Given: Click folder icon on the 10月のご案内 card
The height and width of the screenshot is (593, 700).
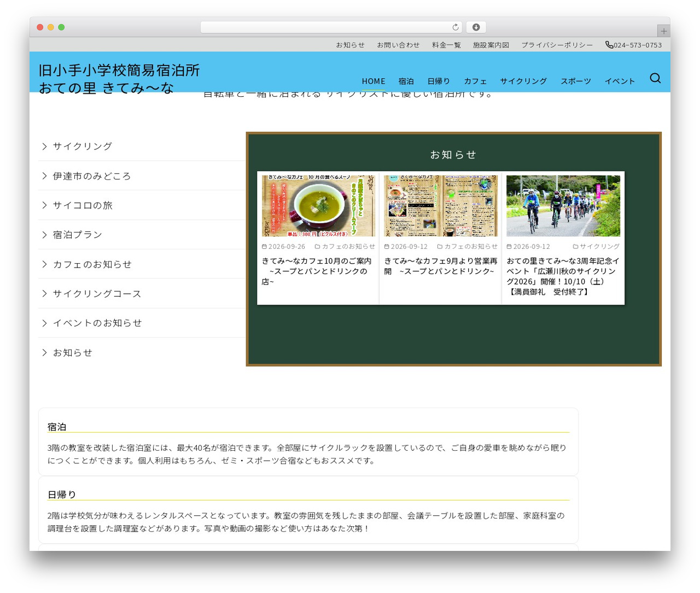Looking at the screenshot, I should coord(317,247).
